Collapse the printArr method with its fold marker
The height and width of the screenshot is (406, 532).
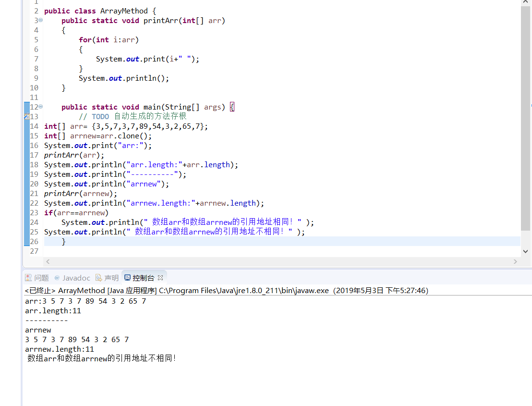click(x=40, y=20)
